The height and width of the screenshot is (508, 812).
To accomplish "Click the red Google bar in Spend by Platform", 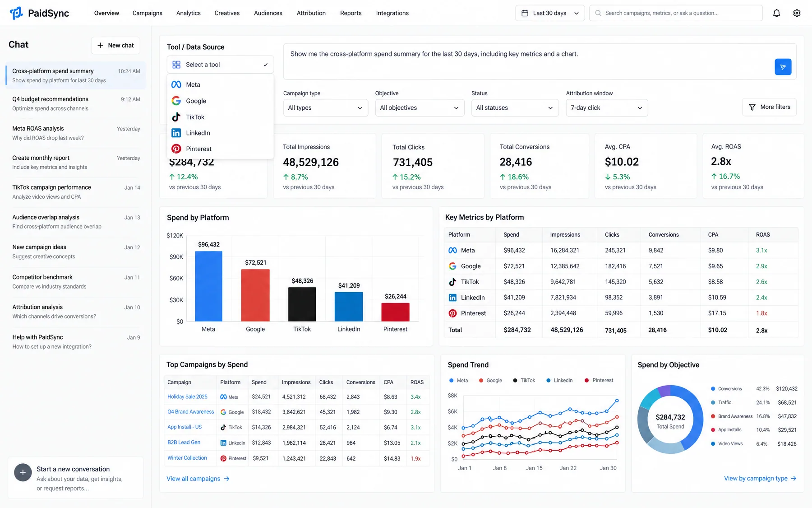I will tap(255, 295).
